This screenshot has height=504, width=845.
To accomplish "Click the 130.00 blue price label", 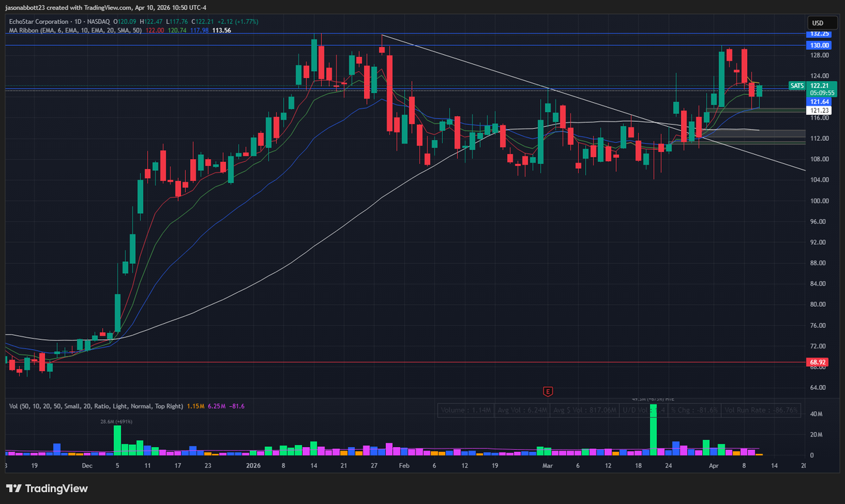I will [x=818, y=45].
